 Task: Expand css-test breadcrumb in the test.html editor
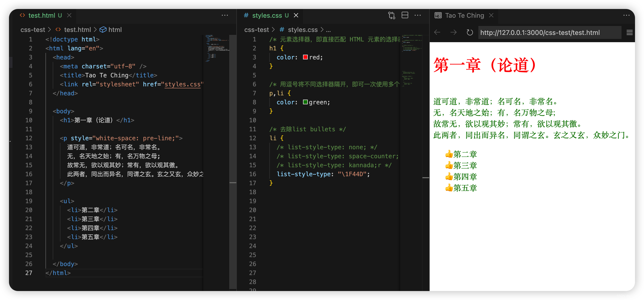(x=33, y=30)
